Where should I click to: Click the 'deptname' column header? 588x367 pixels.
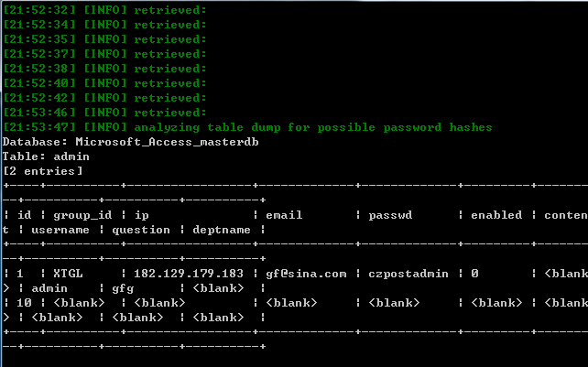click(222, 230)
